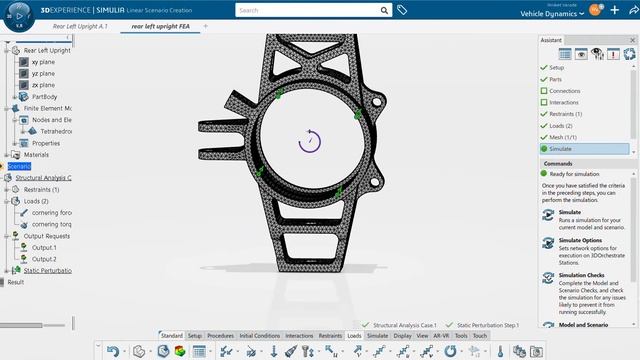The height and width of the screenshot is (360, 640).
Task: Select the Gravity downward arrow load icon
Action: (x=274, y=351)
